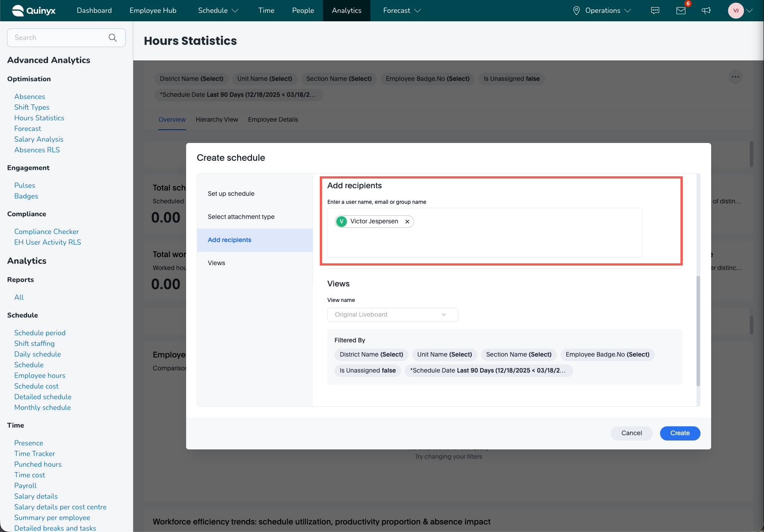Select the Analytics menu

click(x=347, y=11)
